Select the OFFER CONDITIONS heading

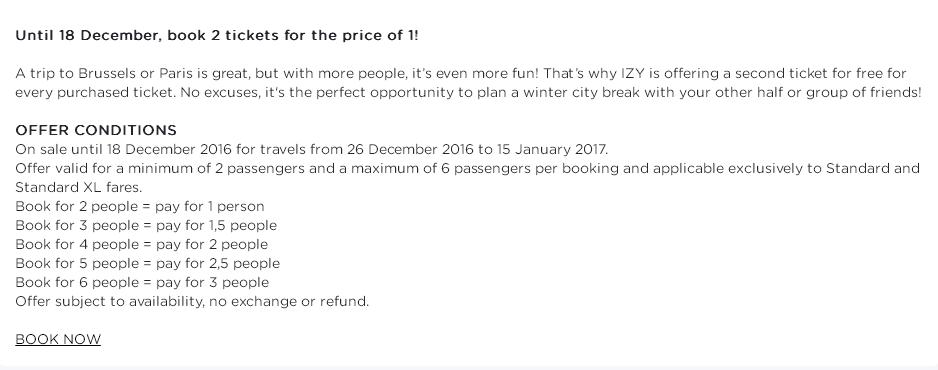(x=96, y=130)
